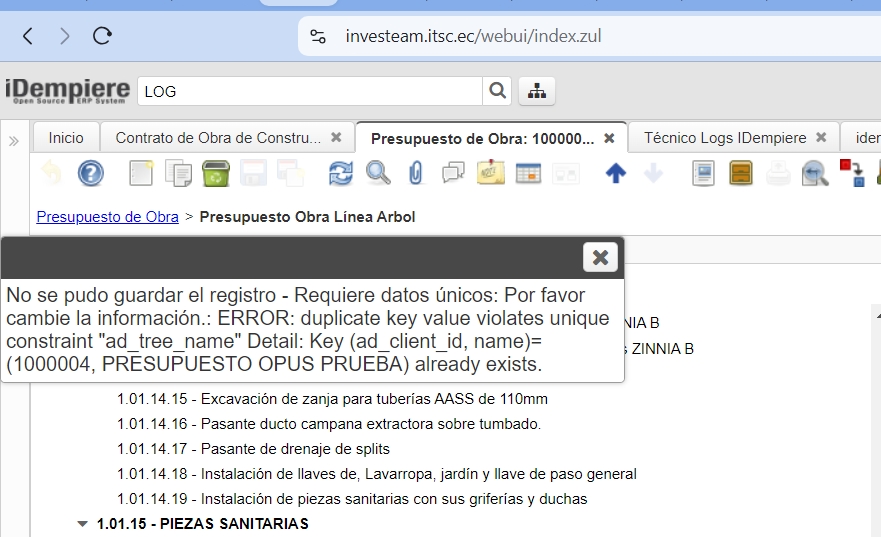Click the search field containing LOG
Image resolution: width=881 pixels, height=537 pixels.
click(x=310, y=92)
